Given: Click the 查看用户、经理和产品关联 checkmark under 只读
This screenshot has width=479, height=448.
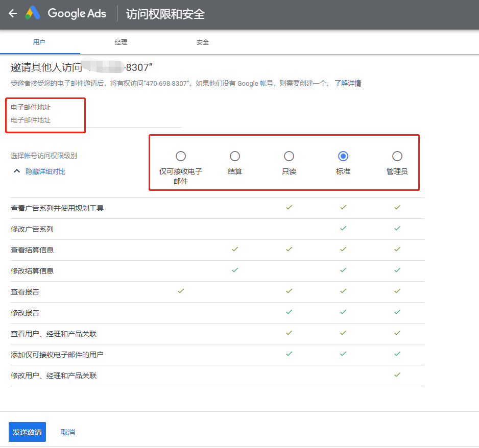Looking at the screenshot, I should (x=289, y=333).
